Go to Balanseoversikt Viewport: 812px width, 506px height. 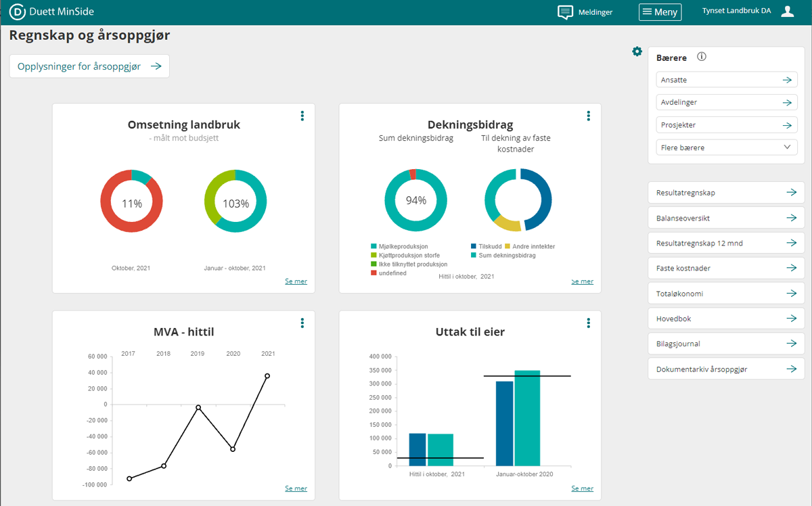[726, 218]
